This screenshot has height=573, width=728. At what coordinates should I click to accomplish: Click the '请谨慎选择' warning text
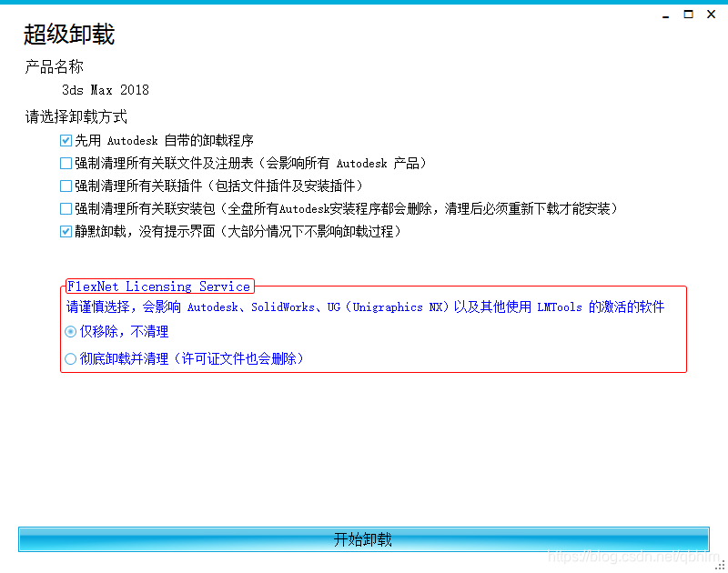point(366,307)
